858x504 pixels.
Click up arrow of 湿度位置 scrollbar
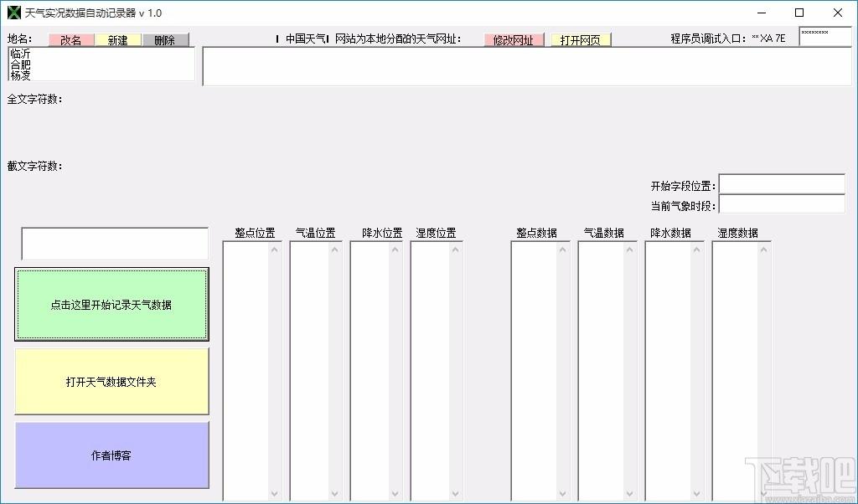455,249
